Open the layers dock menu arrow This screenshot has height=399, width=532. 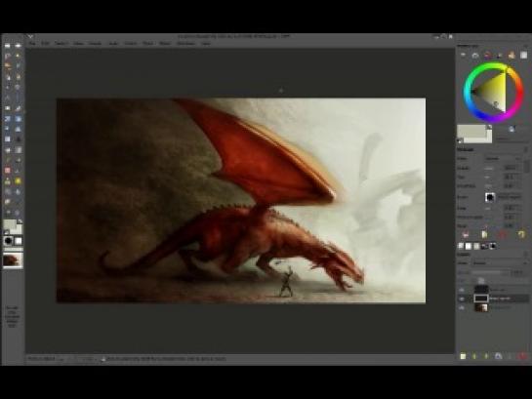pyautogui.click(x=526, y=254)
